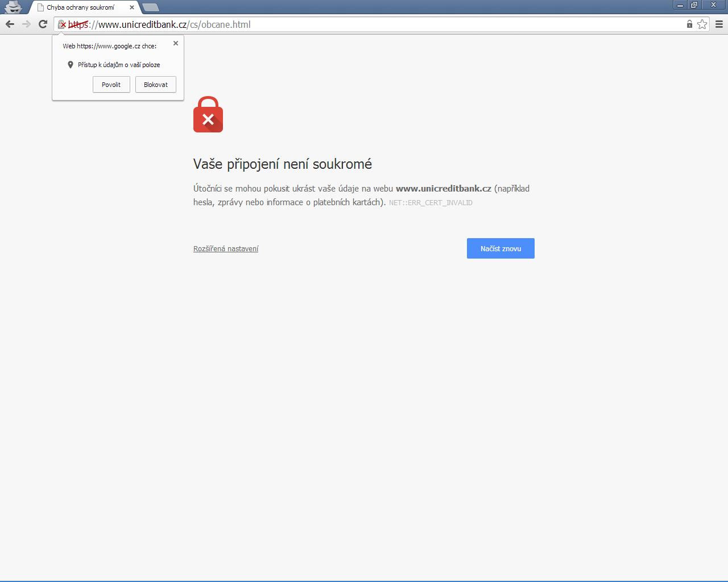The image size is (728, 582).
Task: Reload the current page
Action: click(x=43, y=24)
